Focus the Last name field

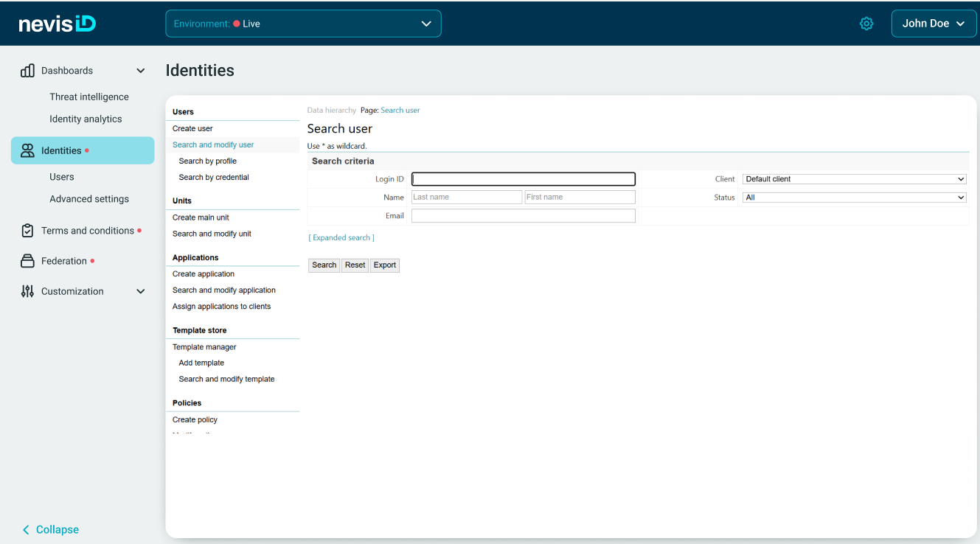click(x=467, y=198)
